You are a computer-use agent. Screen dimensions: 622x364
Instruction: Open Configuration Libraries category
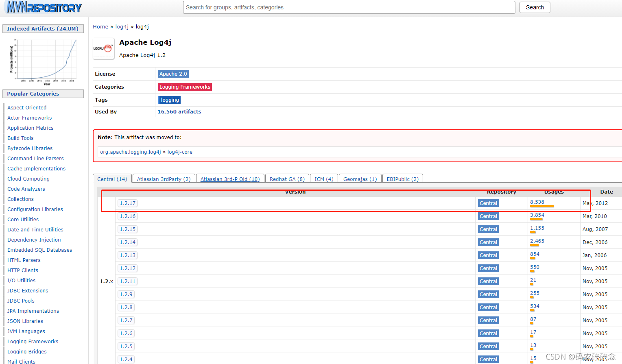tap(35, 209)
